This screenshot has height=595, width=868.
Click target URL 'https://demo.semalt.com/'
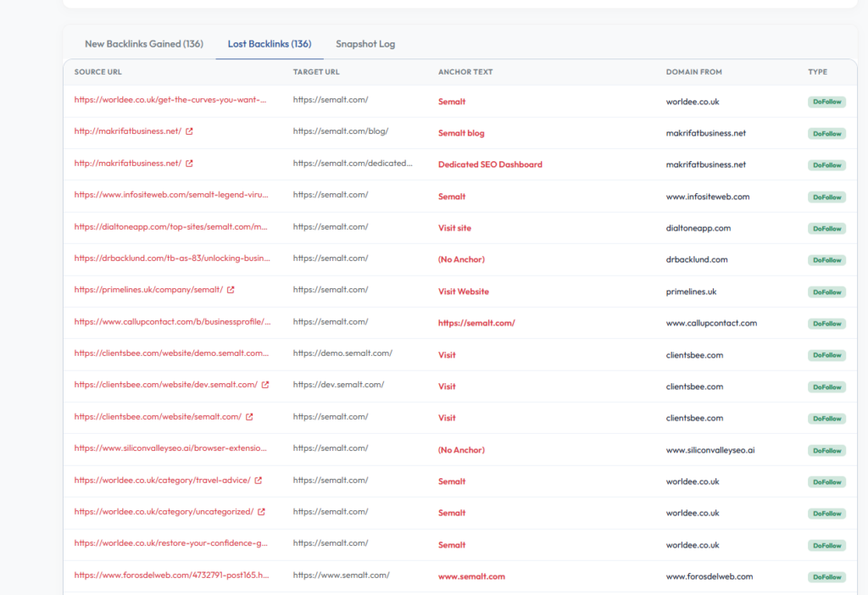[x=342, y=353]
